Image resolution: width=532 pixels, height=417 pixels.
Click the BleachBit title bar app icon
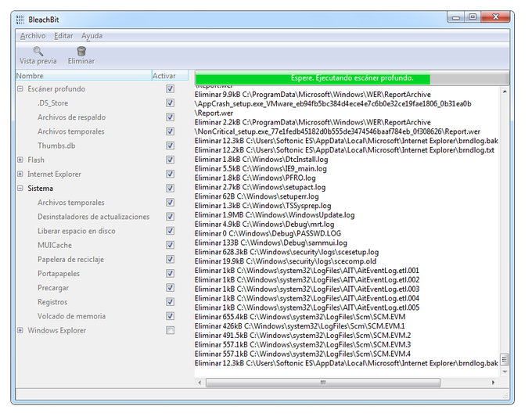[20, 20]
